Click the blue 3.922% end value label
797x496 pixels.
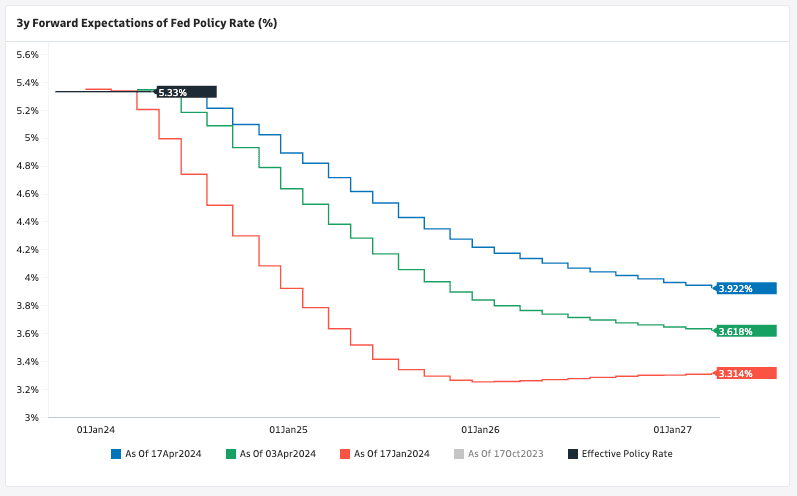[745, 289]
